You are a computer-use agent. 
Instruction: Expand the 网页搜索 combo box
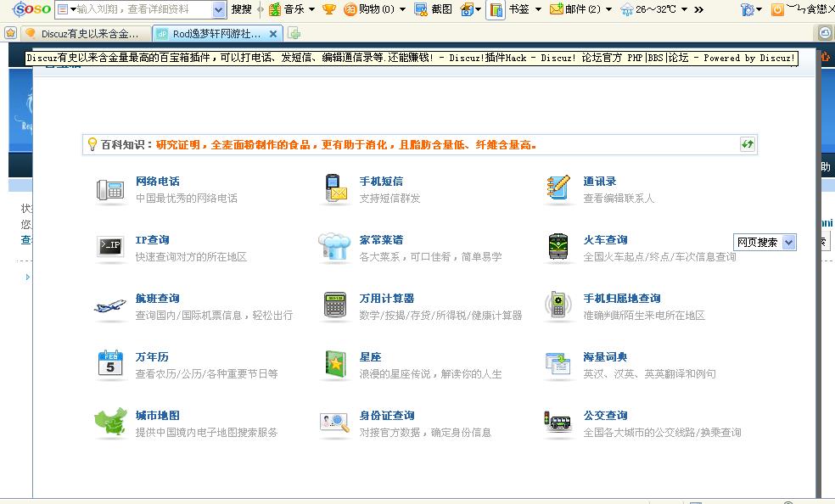(765, 242)
